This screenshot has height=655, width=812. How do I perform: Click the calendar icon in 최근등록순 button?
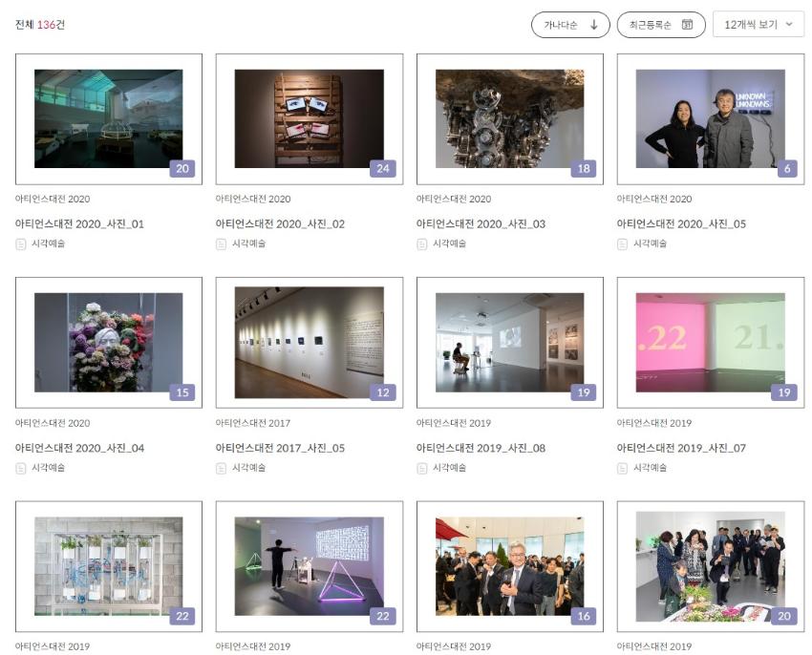[x=687, y=25]
